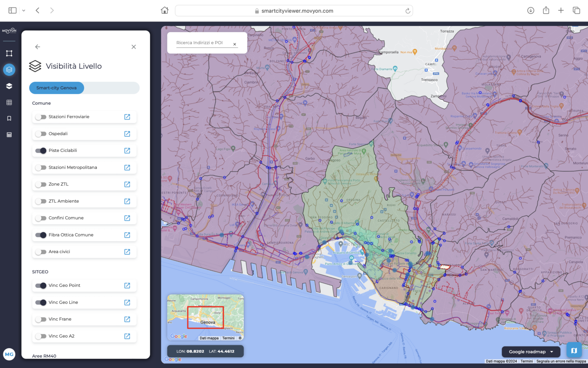
Task: Close the Visibilità Livello panel
Action: 134,47
